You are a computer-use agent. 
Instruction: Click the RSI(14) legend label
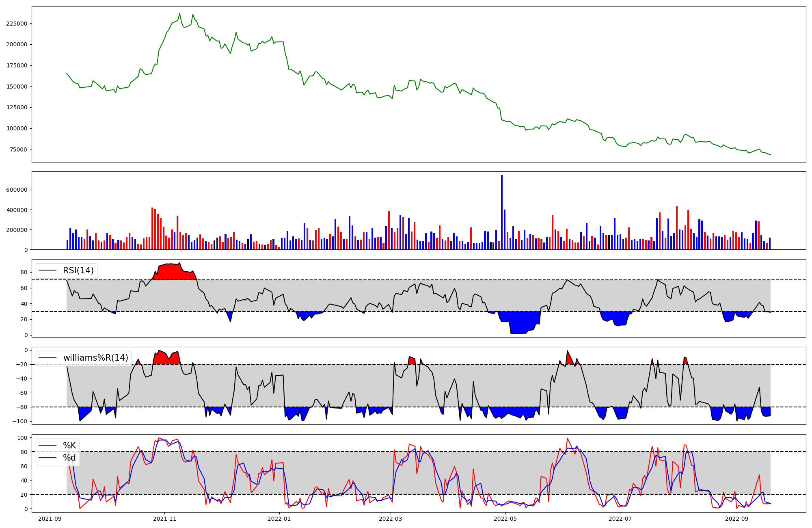[x=78, y=270]
